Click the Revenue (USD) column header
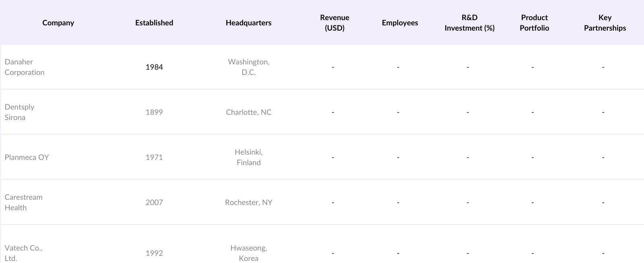 (x=334, y=23)
